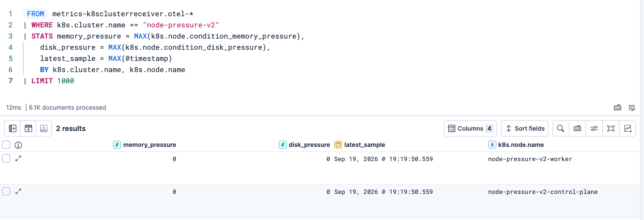Click the "node-pressure-v2" string literal

tap(181, 25)
